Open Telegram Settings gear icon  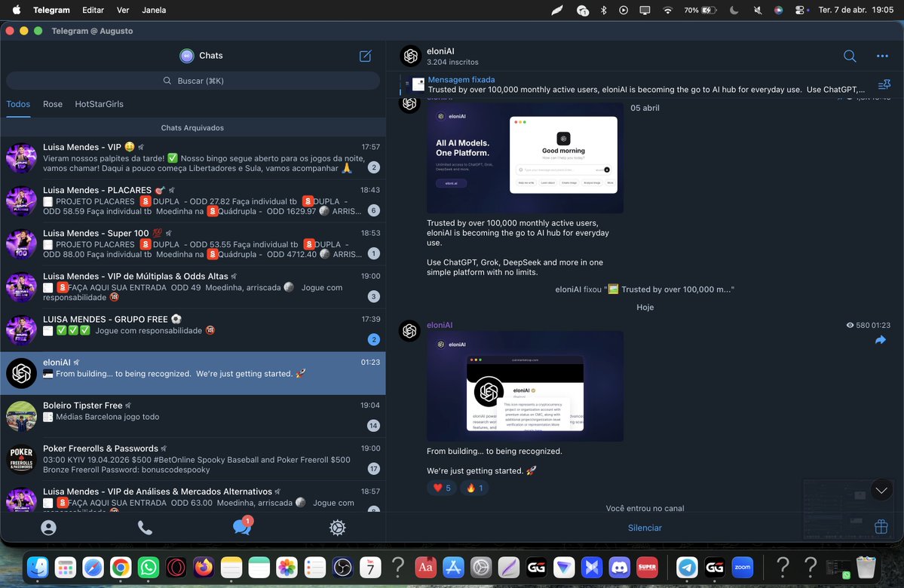[x=337, y=528]
